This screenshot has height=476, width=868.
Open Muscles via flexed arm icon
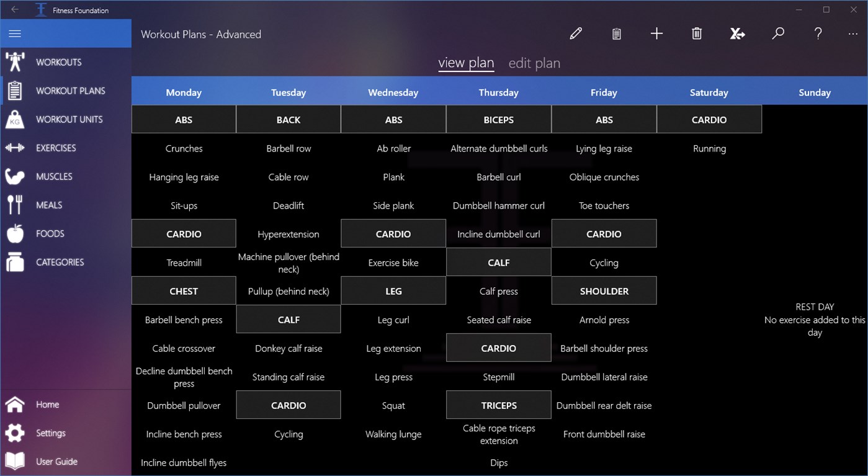(15, 176)
